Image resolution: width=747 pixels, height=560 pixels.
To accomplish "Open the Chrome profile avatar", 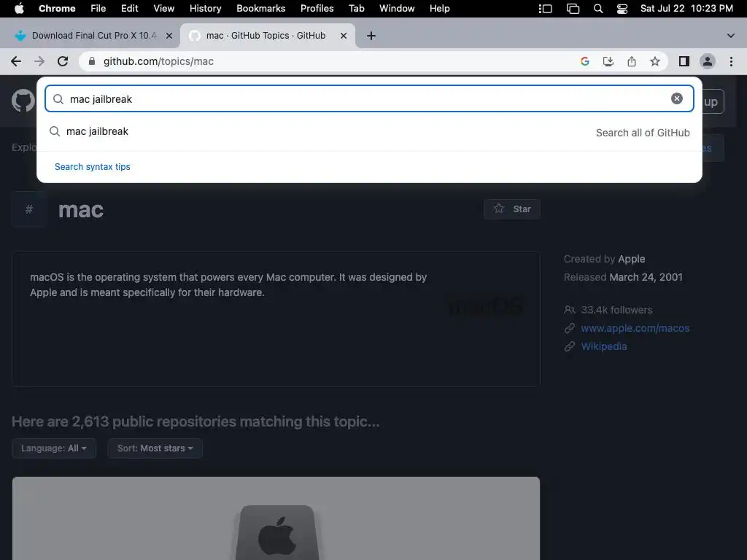I will [x=708, y=61].
